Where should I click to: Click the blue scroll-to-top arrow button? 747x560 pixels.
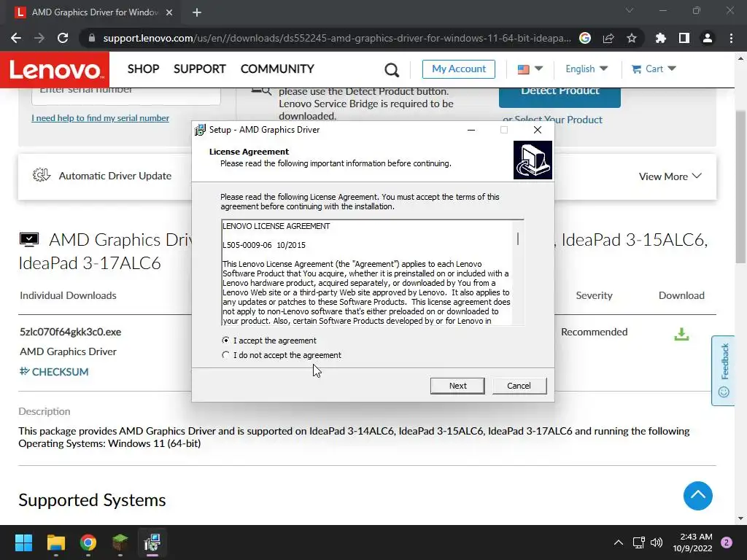[697, 496]
